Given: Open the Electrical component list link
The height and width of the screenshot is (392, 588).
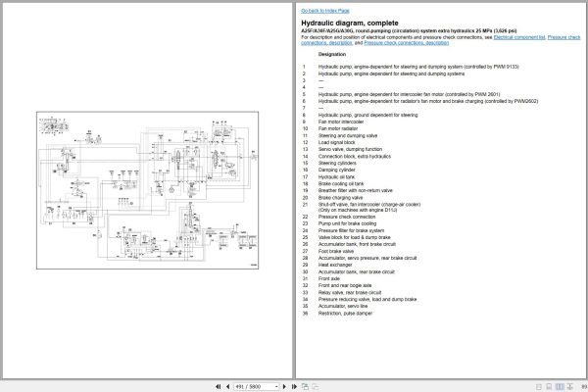Looking at the screenshot, I should tap(519, 37).
